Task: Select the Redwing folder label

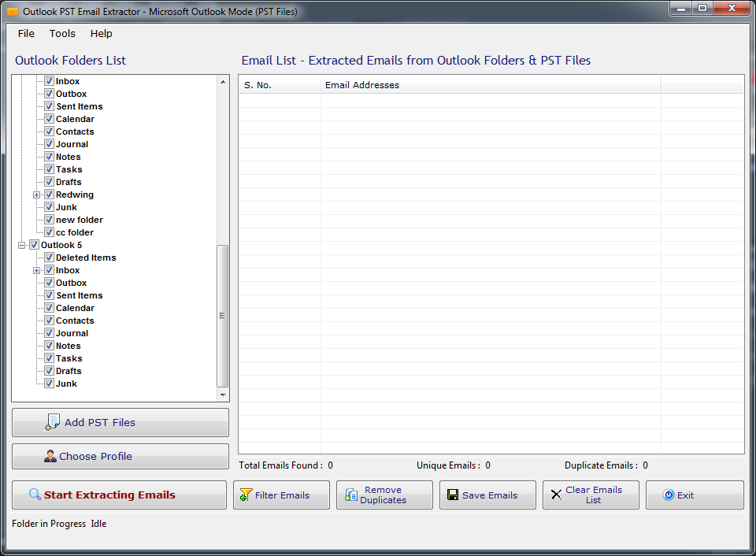Action: (75, 195)
